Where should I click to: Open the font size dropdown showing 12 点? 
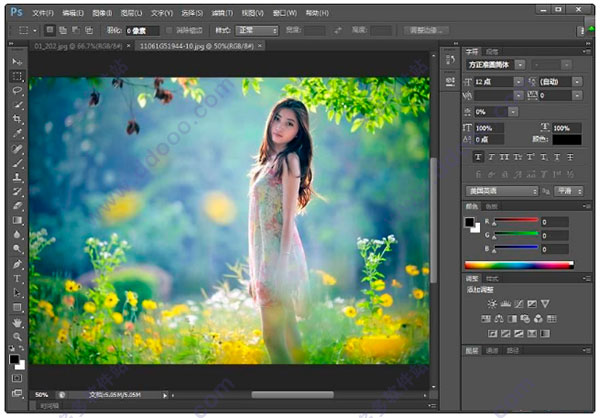(x=518, y=82)
